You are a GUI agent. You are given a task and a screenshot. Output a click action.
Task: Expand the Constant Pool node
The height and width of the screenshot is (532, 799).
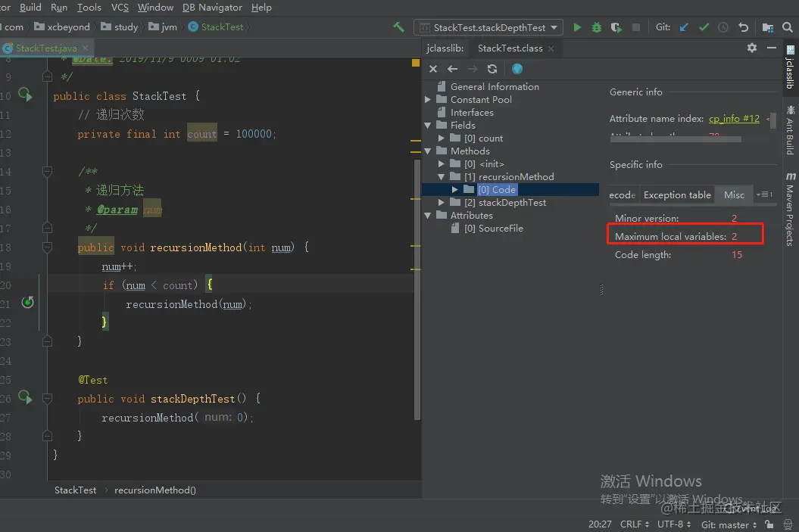(x=428, y=100)
